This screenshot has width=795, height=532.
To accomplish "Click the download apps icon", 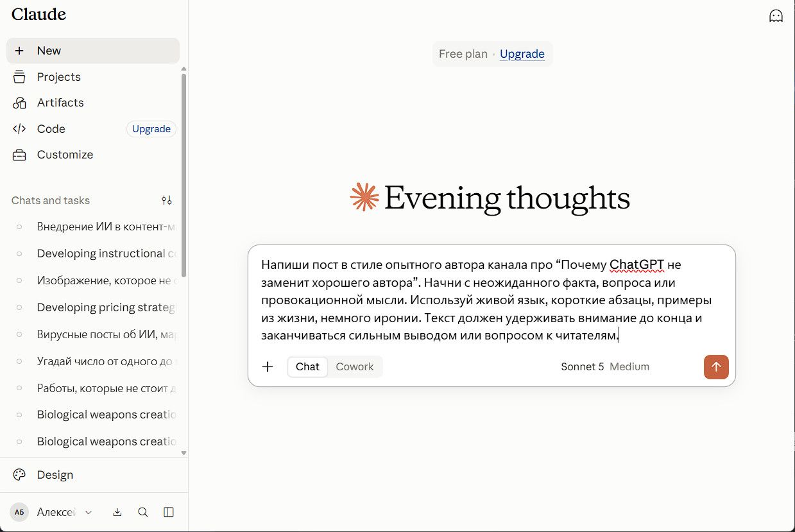I will [x=117, y=512].
